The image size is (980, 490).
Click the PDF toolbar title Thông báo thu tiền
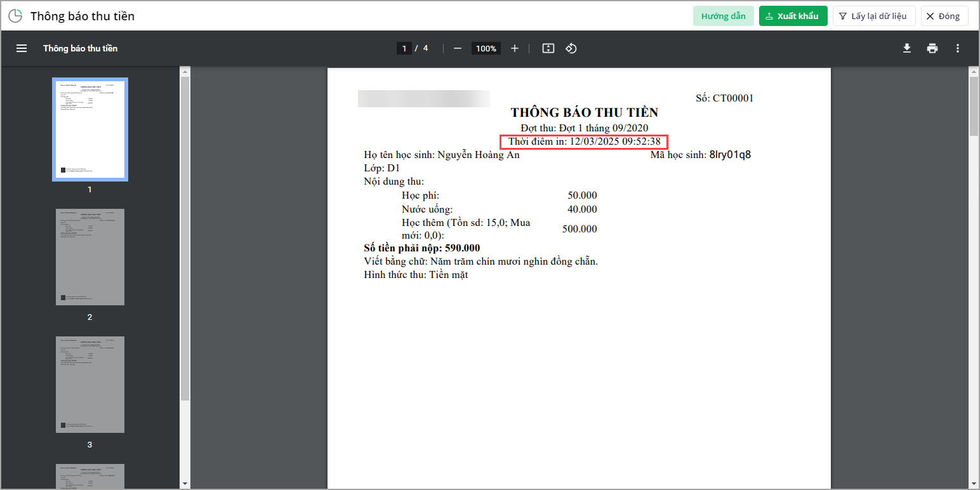coord(81,48)
